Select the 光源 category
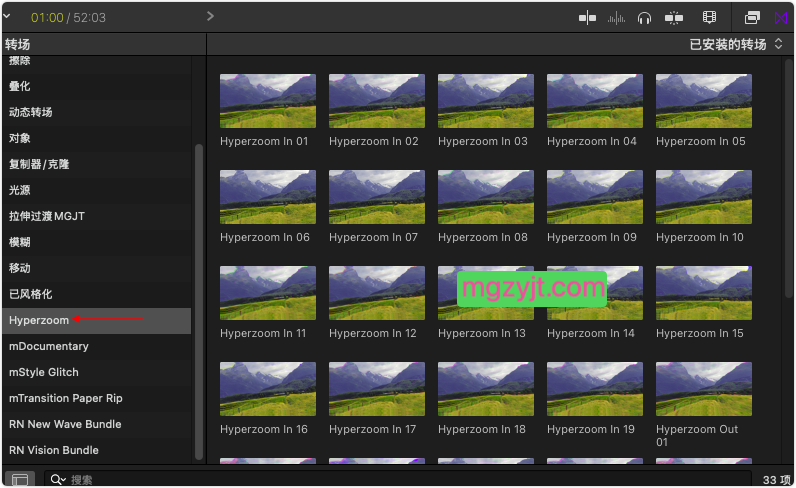Image resolution: width=796 pixels, height=488 pixels. pos(96,190)
